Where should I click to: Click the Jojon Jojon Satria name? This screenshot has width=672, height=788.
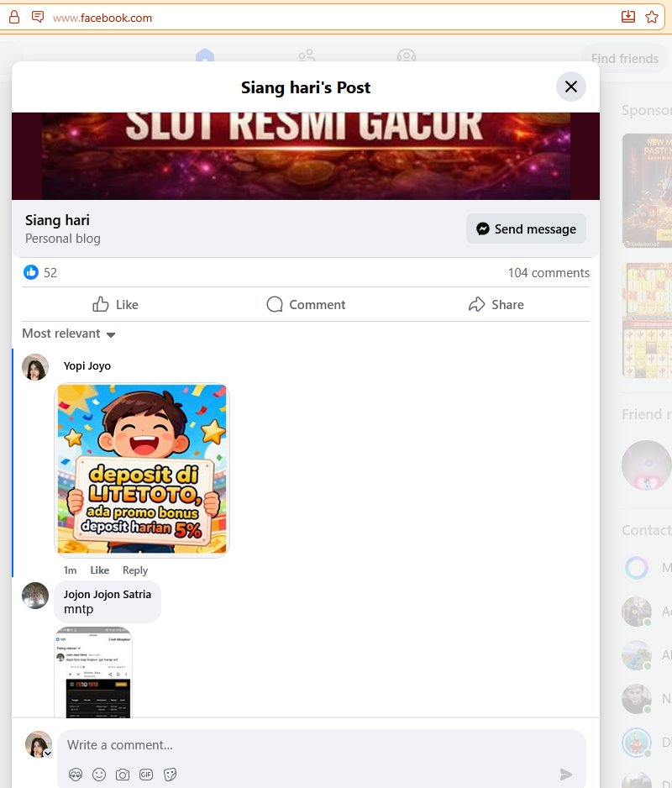[107, 595]
